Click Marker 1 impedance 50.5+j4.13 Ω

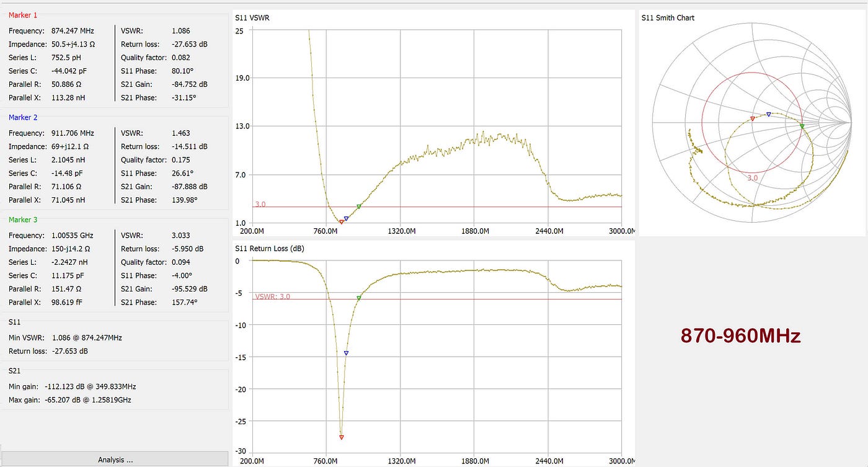tap(73, 45)
